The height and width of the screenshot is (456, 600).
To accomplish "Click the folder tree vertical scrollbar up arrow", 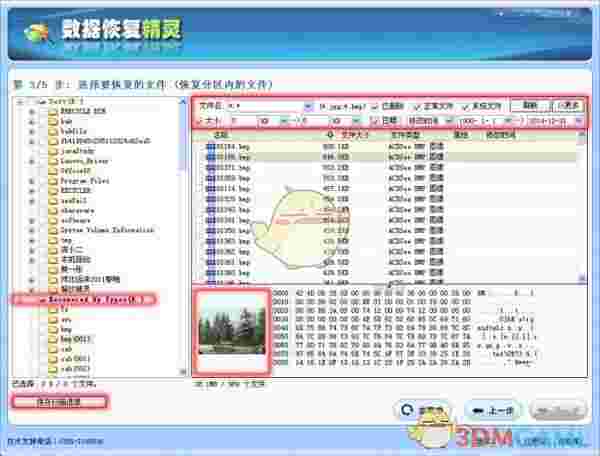I will (x=183, y=102).
